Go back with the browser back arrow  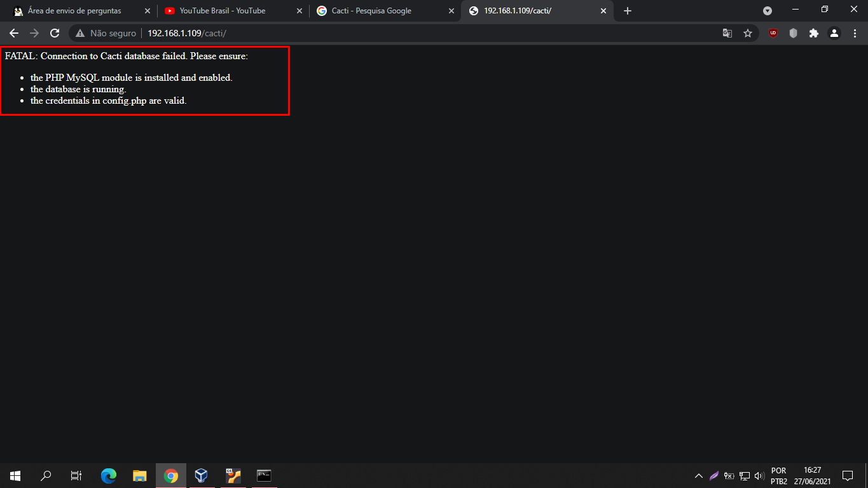click(14, 33)
